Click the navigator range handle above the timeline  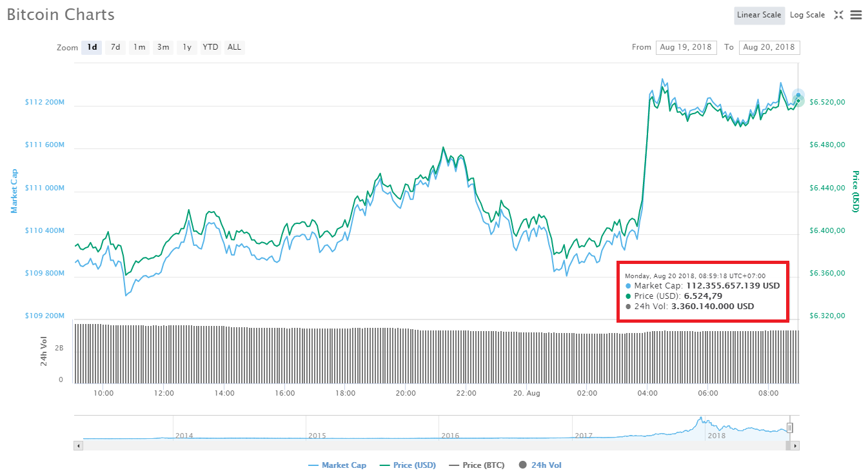[789, 427]
